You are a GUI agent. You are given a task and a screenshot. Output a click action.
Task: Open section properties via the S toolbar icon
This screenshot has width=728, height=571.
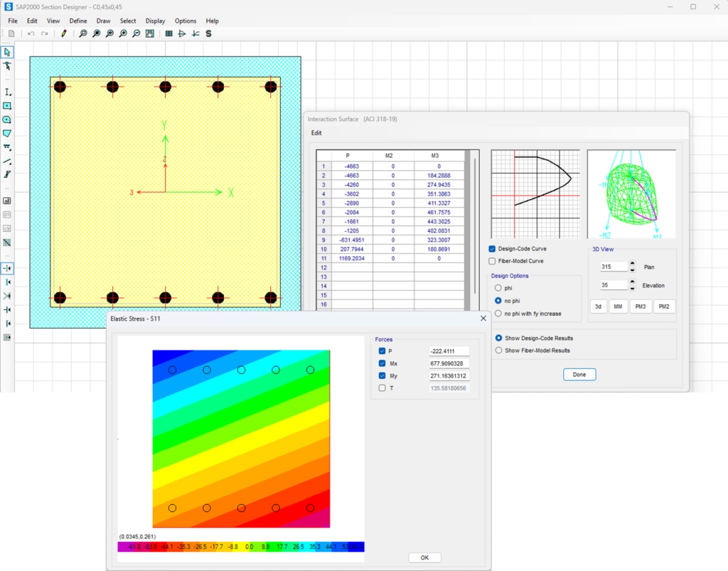tap(208, 33)
